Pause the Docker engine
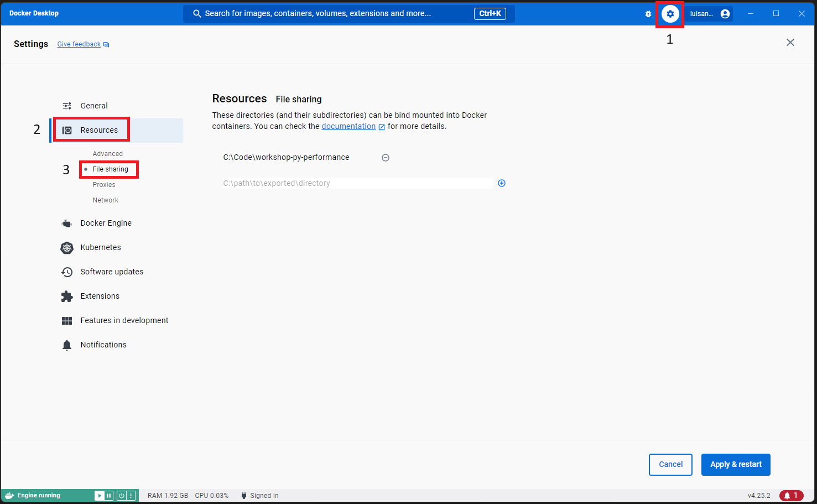This screenshot has width=817, height=504. pos(109,496)
